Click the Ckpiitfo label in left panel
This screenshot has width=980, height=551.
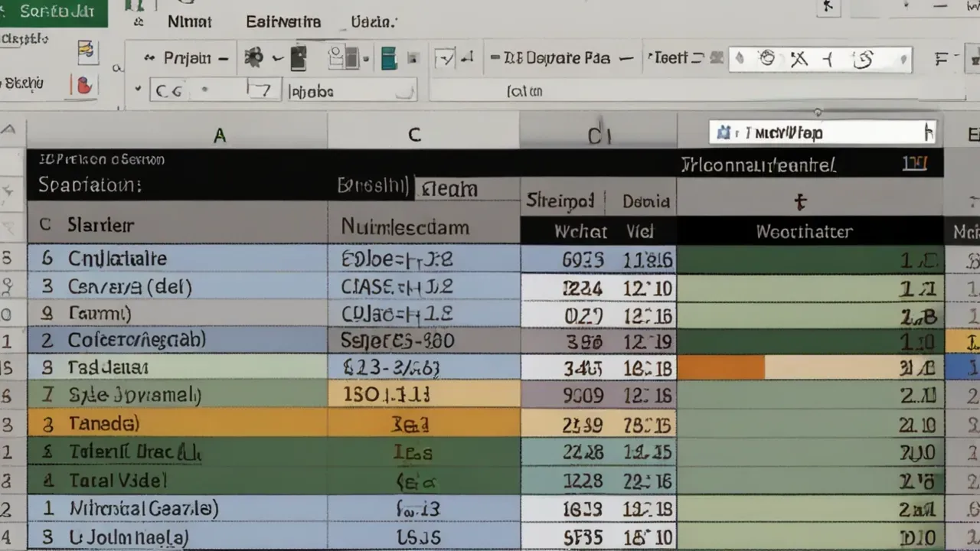tap(24, 40)
